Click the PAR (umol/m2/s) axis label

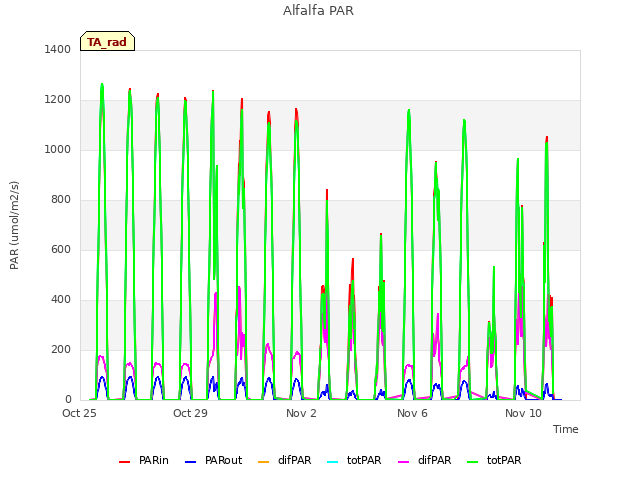tap(14, 225)
